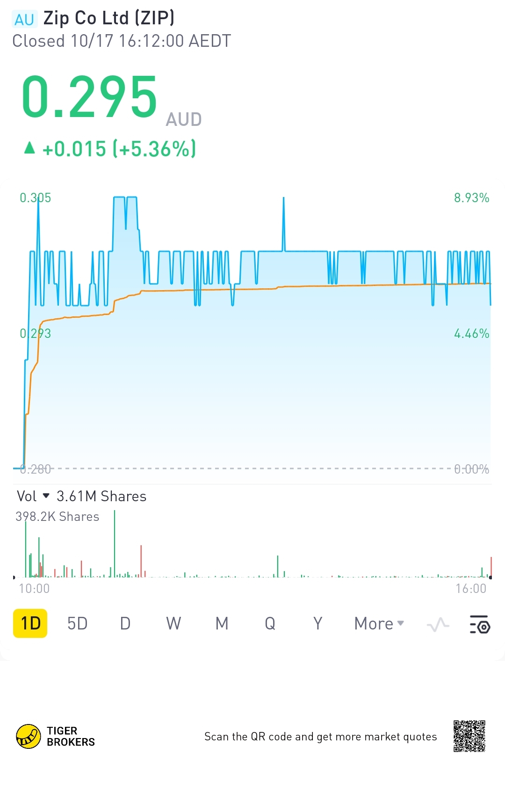This screenshot has width=505, height=812.
Task: Select the yearly Y chart tab
Action: (x=318, y=624)
